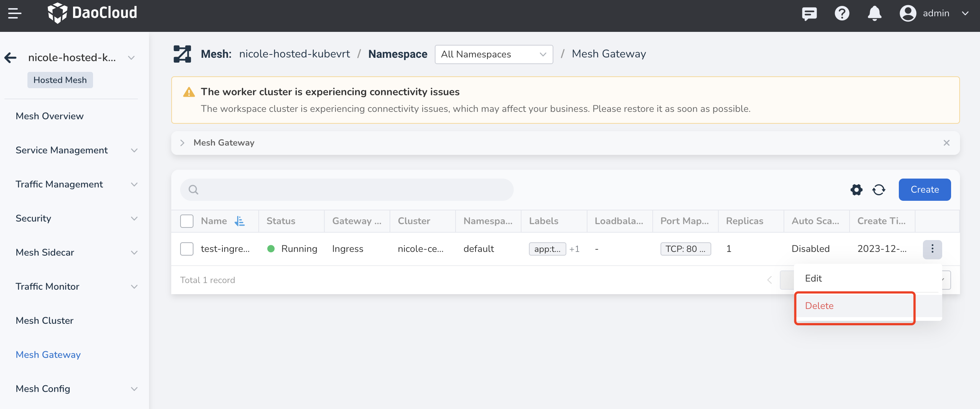Refresh the gateway list
This screenshot has width=980, height=409.
[878, 190]
